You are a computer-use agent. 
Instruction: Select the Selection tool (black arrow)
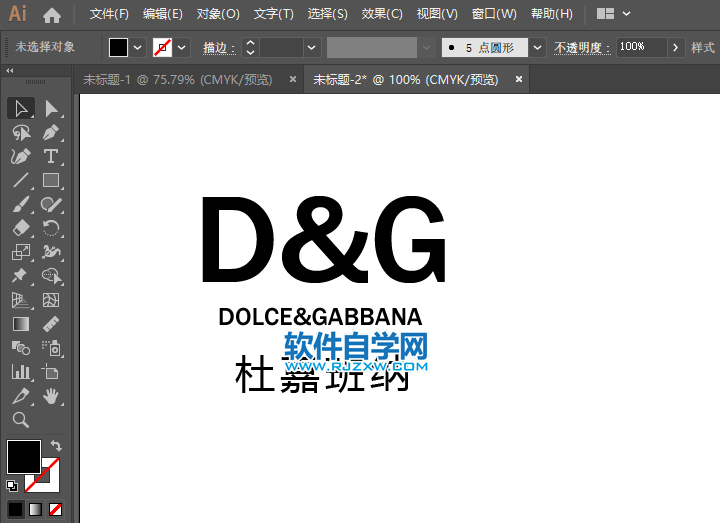pyautogui.click(x=21, y=109)
